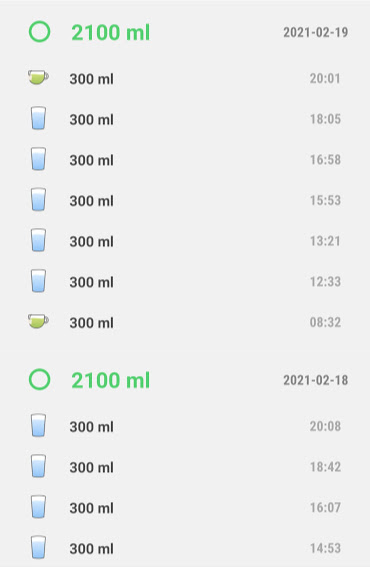Toggle the green circle for 2021-02-18

(39, 379)
